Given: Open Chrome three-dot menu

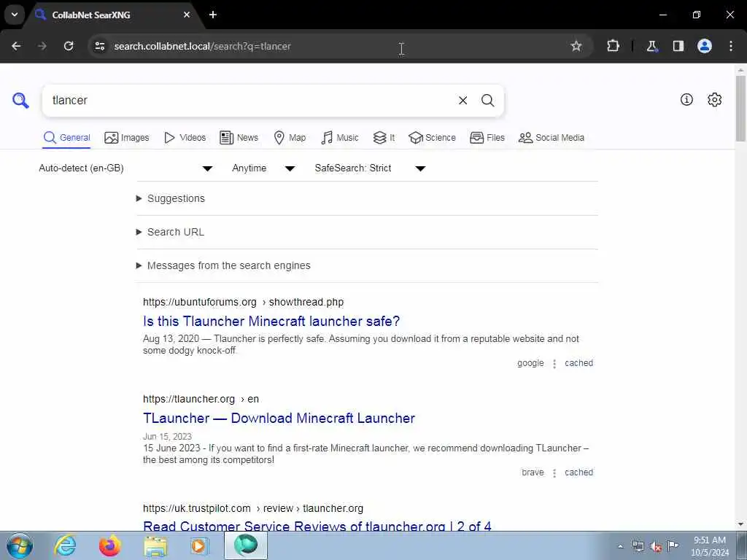Looking at the screenshot, I should [731, 46].
